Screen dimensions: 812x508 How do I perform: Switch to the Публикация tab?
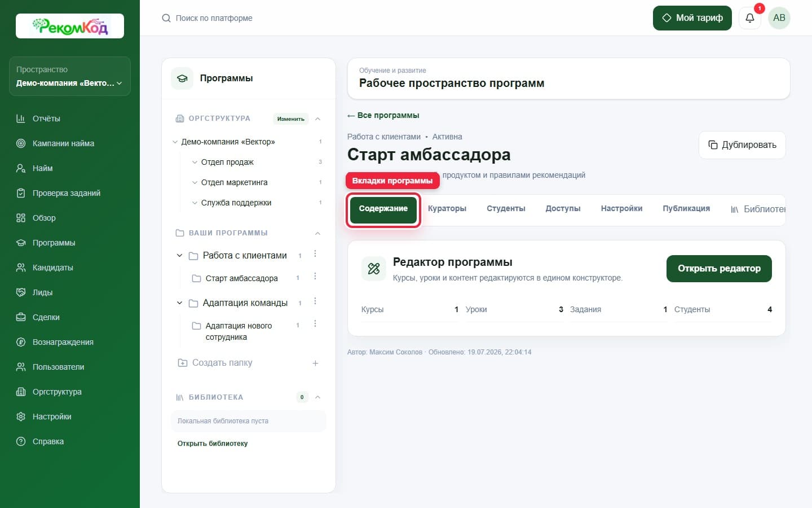(x=686, y=209)
